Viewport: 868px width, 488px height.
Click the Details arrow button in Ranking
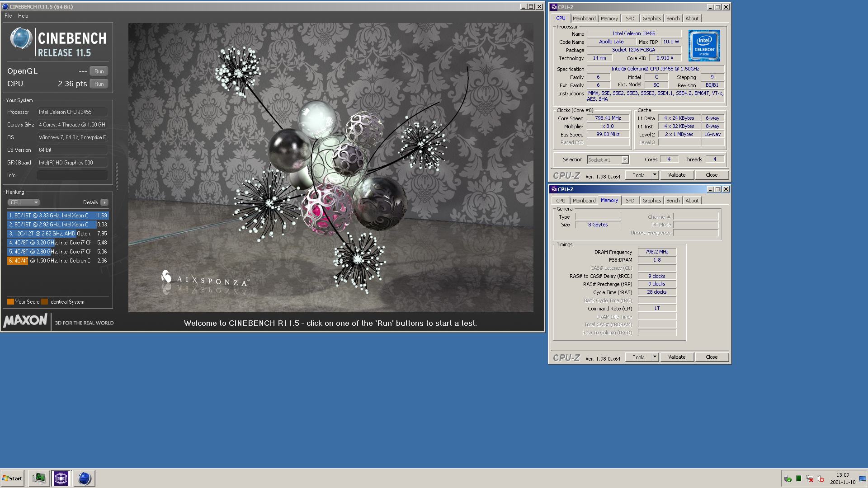click(x=104, y=202)
